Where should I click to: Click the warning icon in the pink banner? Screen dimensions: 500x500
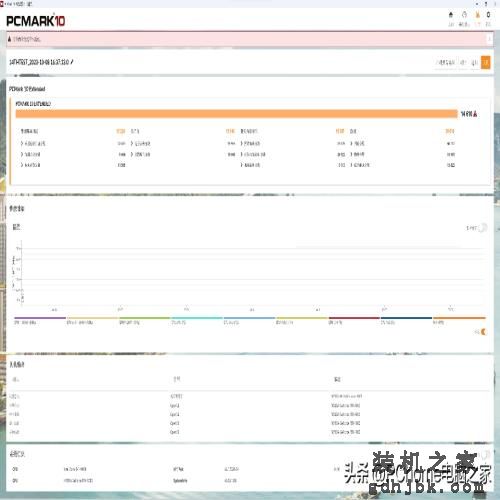[x=9, y=39]
